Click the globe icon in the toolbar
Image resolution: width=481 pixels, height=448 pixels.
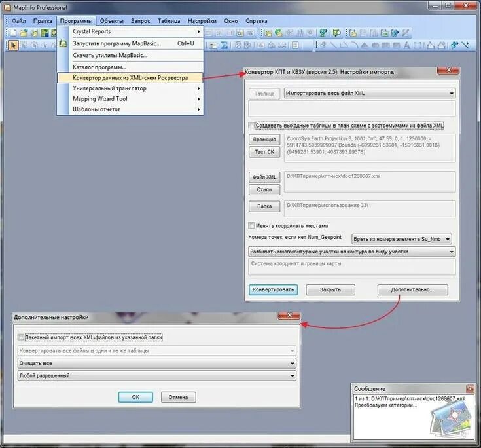(x=278, y=33)
